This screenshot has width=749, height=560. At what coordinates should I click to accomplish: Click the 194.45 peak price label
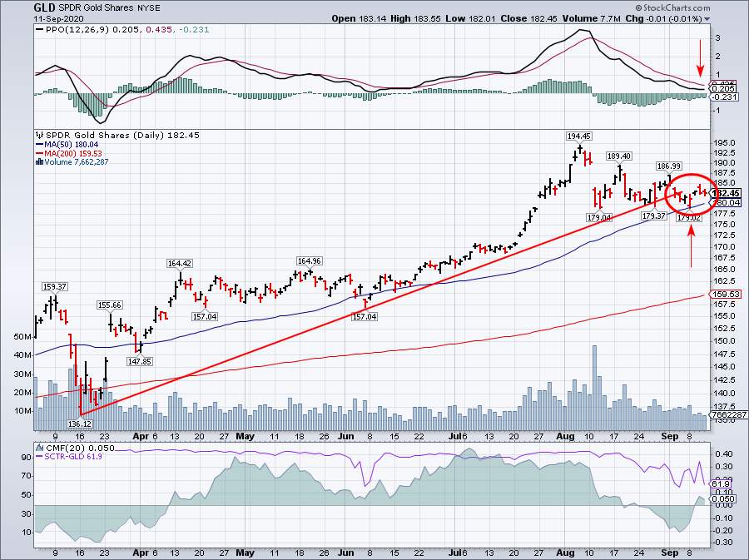(579, 136)
